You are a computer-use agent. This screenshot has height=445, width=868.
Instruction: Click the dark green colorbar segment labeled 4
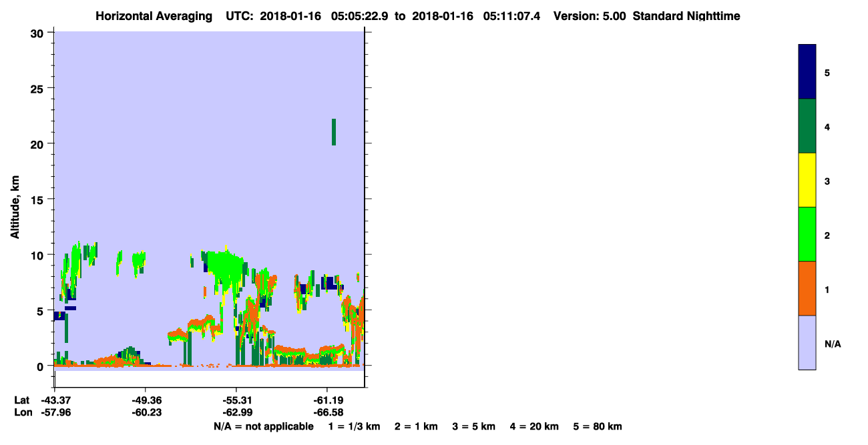(807, 126)
